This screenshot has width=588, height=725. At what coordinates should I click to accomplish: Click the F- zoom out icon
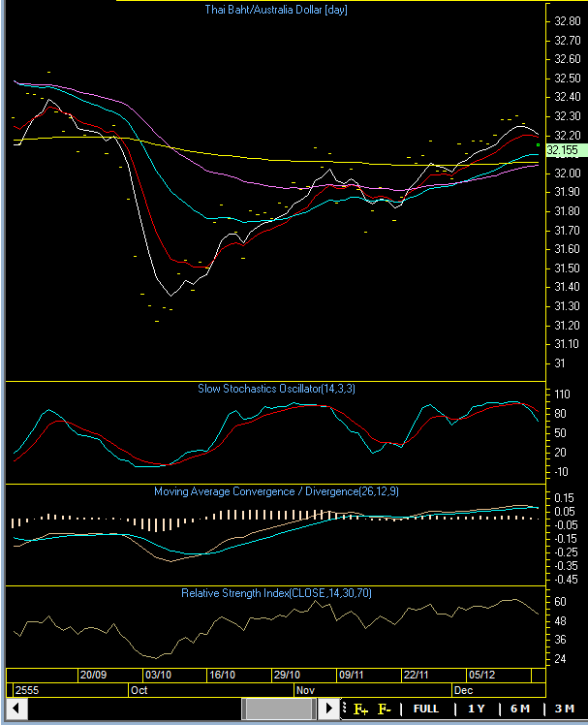[x=385, y=709]
